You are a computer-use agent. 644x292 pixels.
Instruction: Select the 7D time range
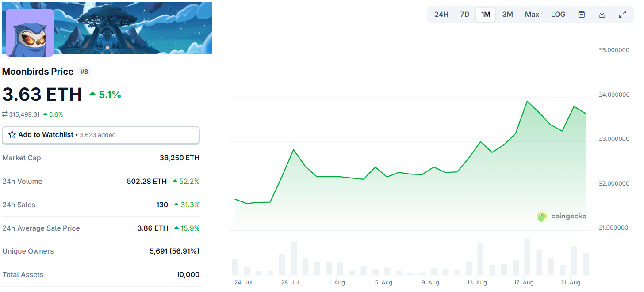click(x=464, y=14)
